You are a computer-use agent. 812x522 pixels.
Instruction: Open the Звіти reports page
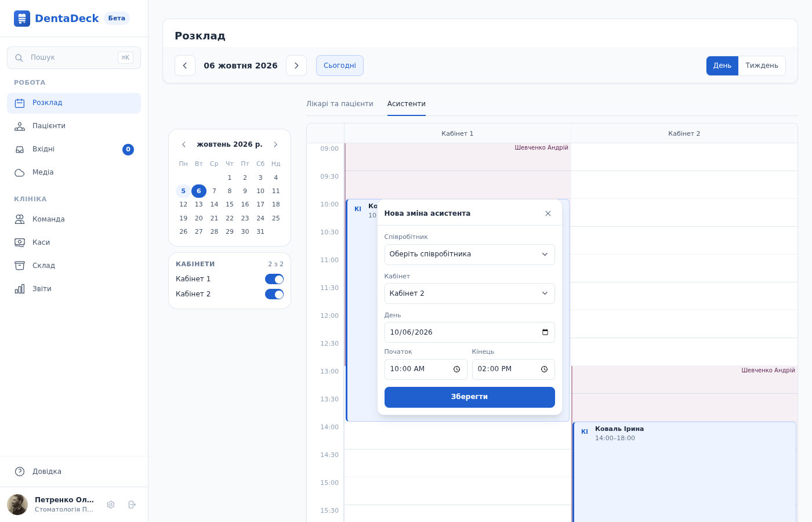click(x=74, y=289)
